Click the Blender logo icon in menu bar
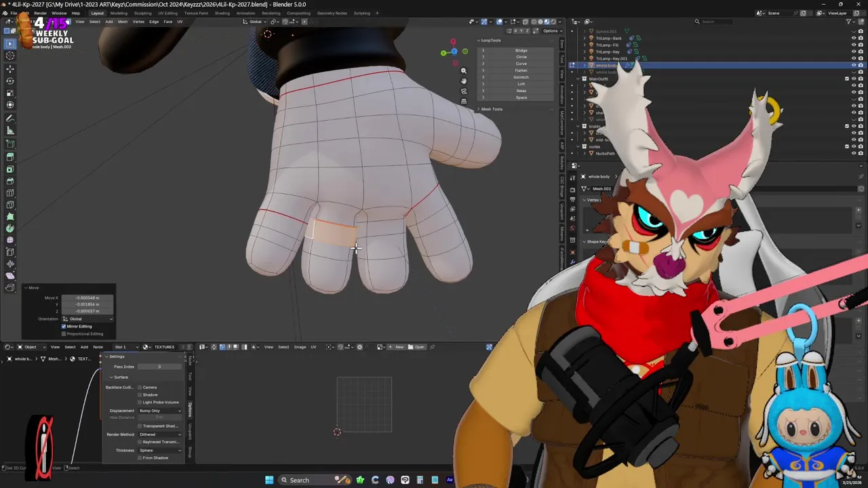 pos(5,13)
